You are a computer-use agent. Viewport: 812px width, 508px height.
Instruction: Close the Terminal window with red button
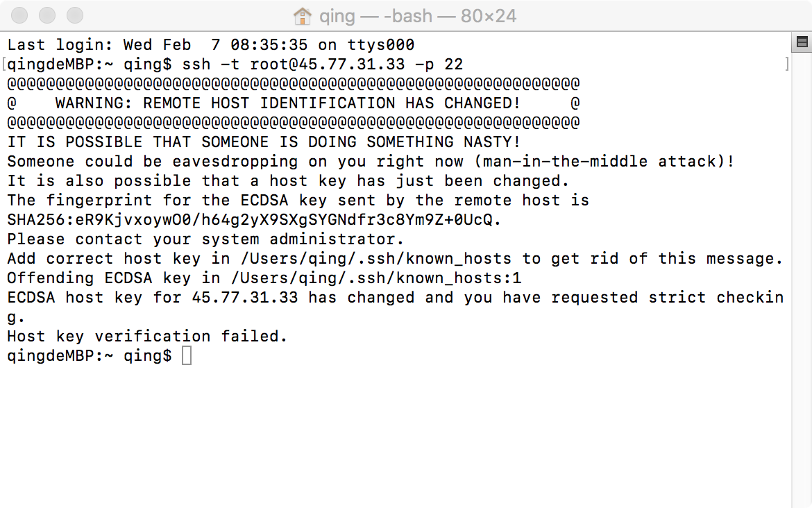pyautogui.click(x=19, y=15)
